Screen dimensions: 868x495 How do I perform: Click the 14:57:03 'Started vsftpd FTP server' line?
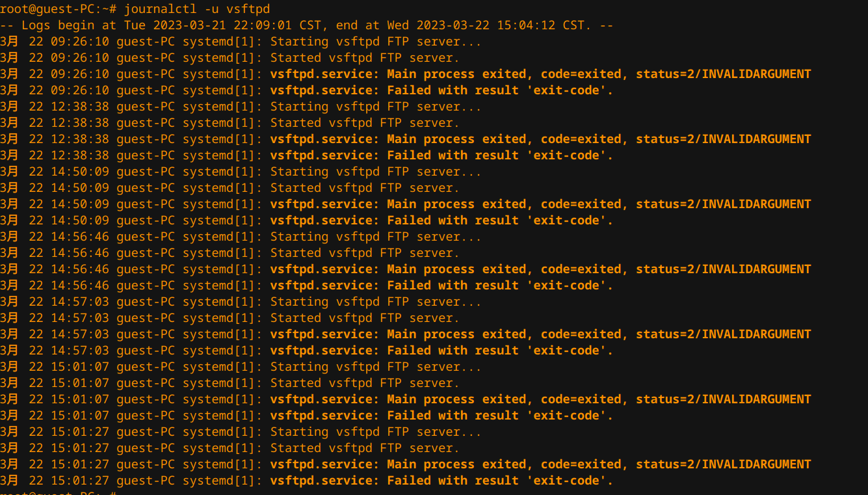pyautogui.click(x=230, y=318)
